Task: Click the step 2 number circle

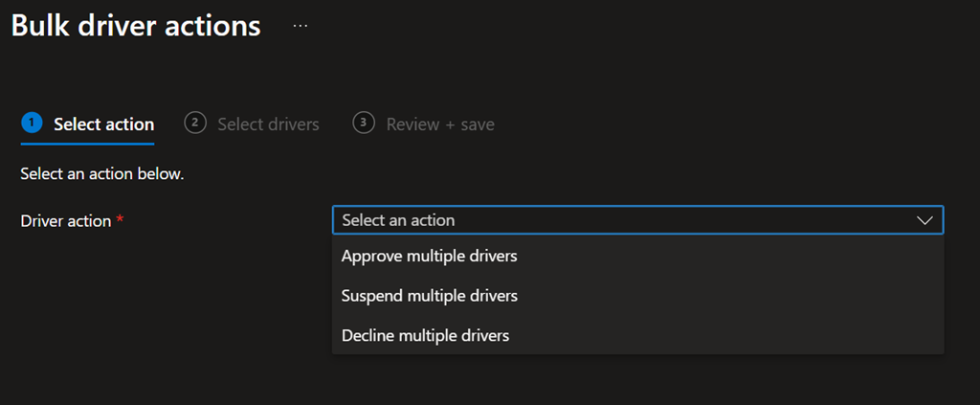Action: 195,123
